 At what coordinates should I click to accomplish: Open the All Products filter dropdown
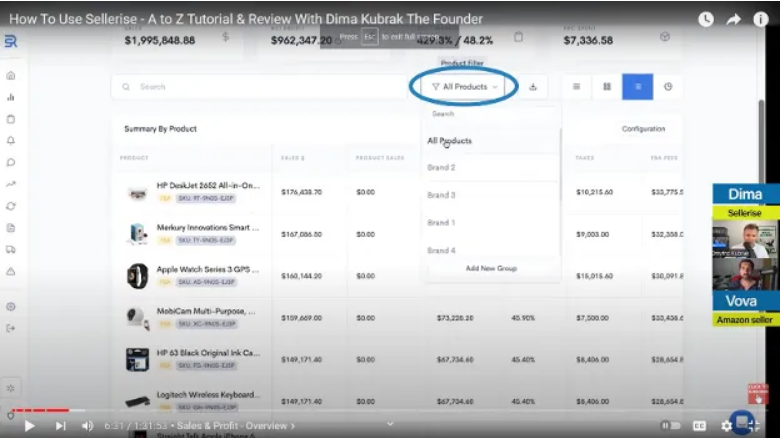pyautogui.click(x=465, y=87)
